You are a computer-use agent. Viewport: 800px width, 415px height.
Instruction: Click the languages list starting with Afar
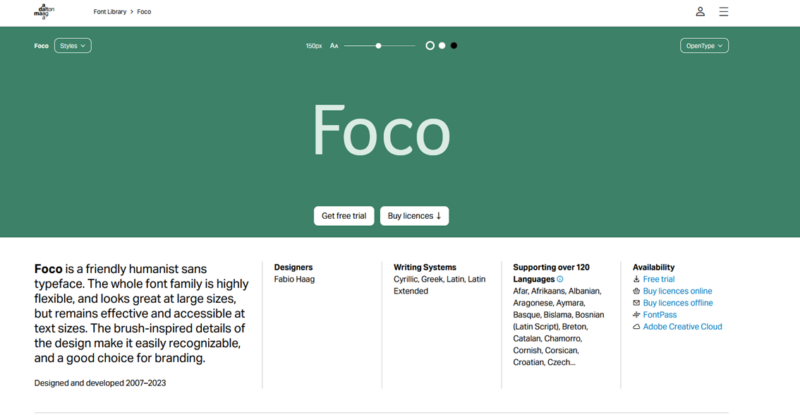pos(558,327)
